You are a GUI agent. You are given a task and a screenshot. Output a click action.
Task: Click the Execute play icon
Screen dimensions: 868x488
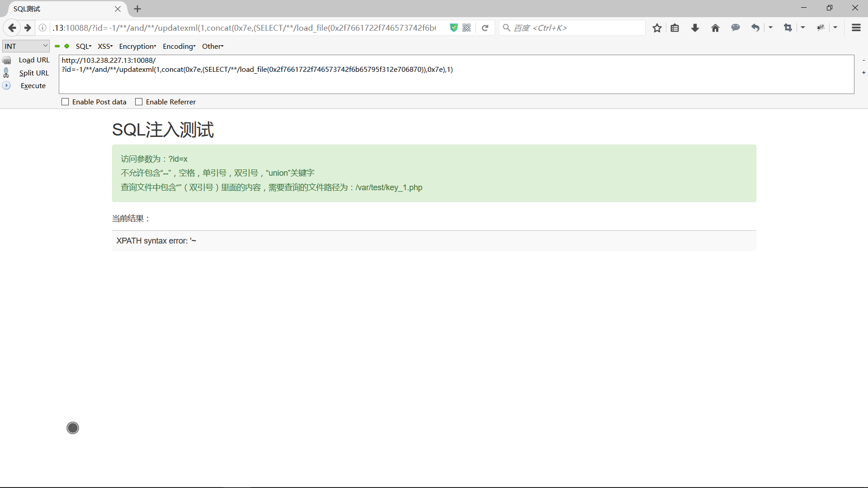[6, 85]
